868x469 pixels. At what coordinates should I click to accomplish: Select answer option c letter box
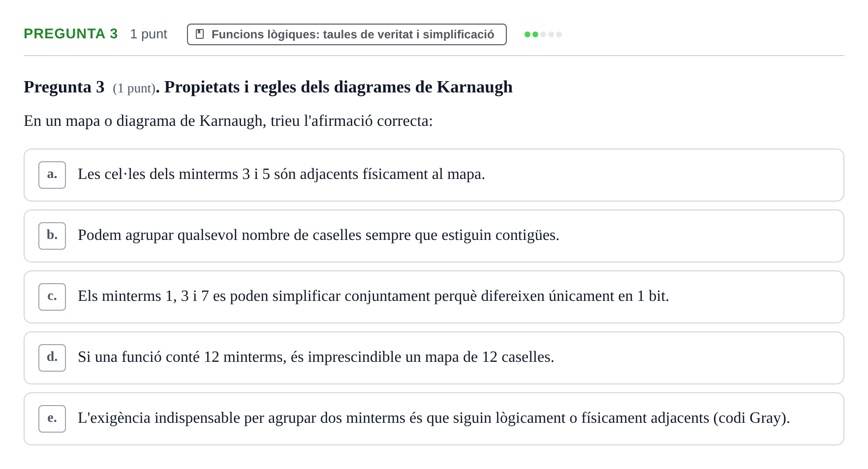click(52, 297)
